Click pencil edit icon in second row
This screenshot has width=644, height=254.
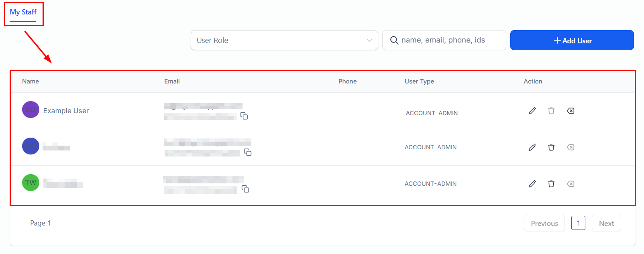pos(532,147)
